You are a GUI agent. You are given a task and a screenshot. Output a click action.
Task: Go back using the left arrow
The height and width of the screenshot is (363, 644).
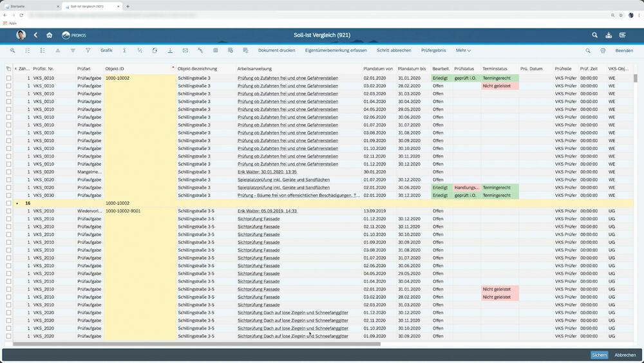coord(35,35)
